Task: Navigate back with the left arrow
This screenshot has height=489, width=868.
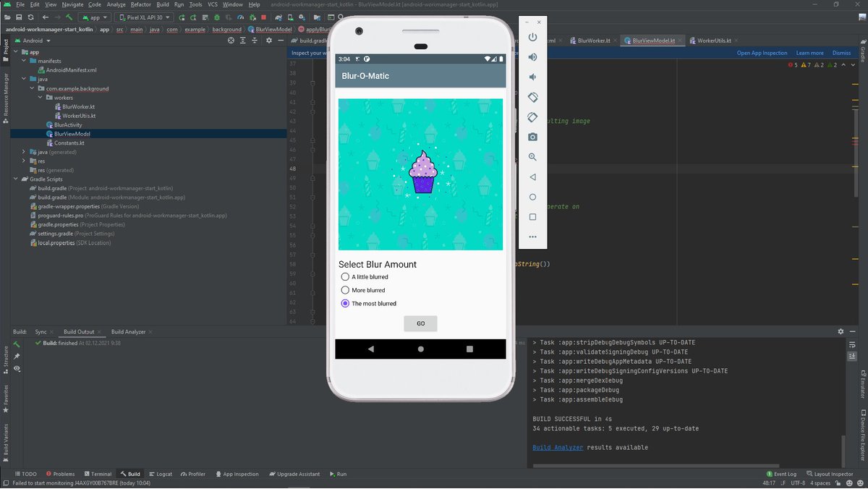Action: tap(46, 17)
